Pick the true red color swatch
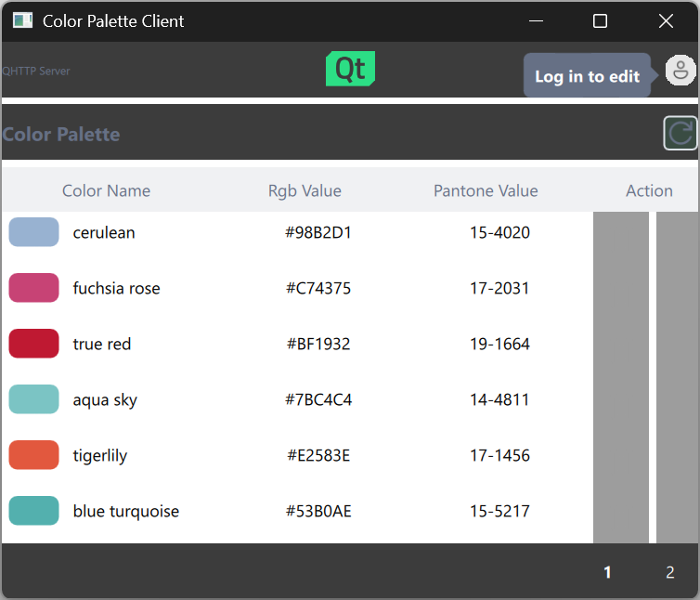Screen dimensions: 700x600 pyautogui.click(x=34, y=344)
